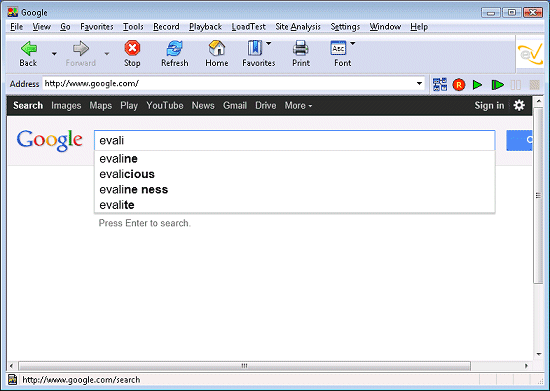Start recording with red R button
Viewport: 550px width, 391px height.
[x=458, y=85]
